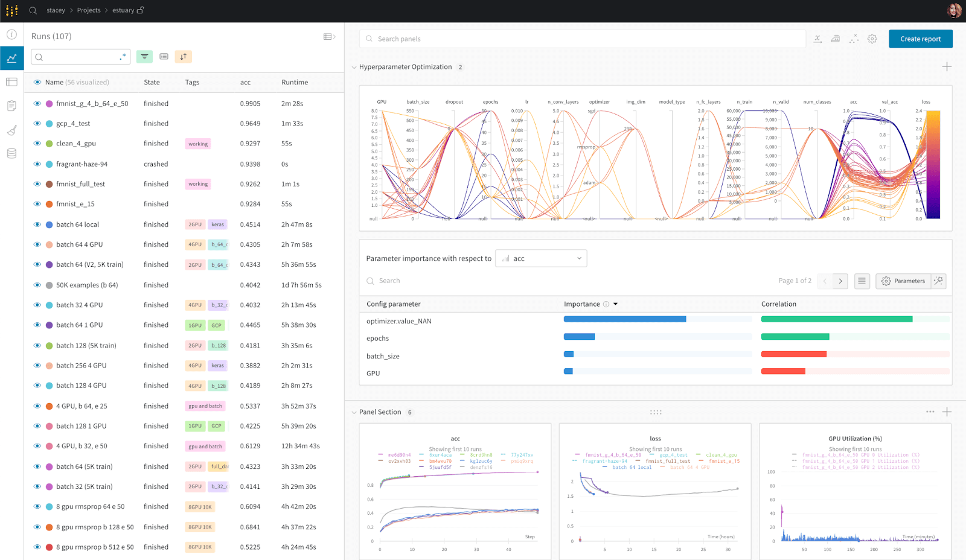Open the Parameters button
Image resolution: width=966 pixels, height=560 pixels.
[x=903, y=281]
